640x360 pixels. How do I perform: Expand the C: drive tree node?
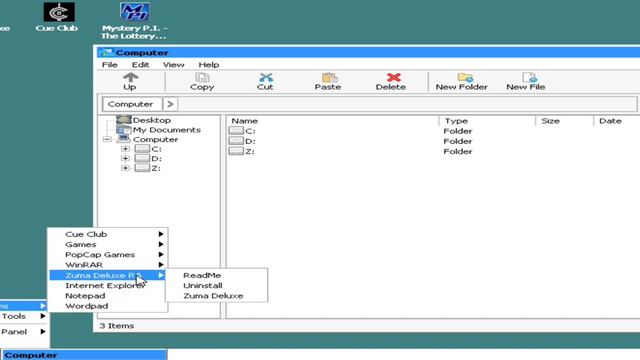[x=126, y=149]
